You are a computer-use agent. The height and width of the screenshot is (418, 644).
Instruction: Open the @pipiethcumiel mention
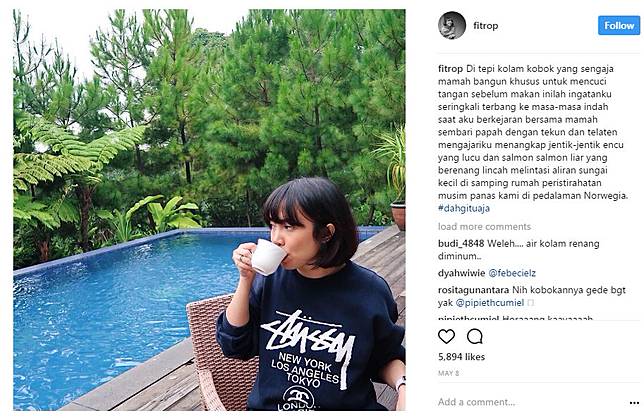coord(490,303)
